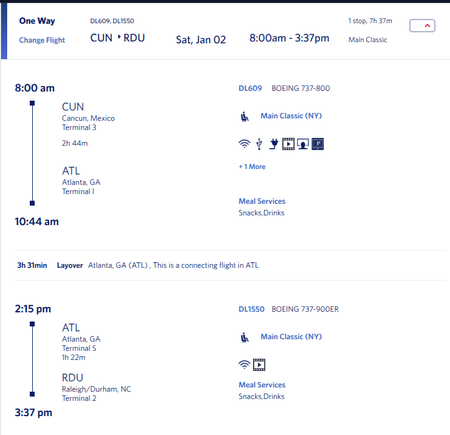The height and width of the screenshot is (435, 450).
Task: Expand the '+ 1 More' amenities list
Action: tap(252, 167)
